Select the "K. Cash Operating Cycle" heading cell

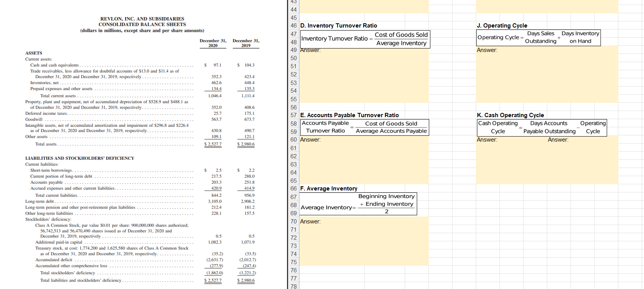pos(510,115)
